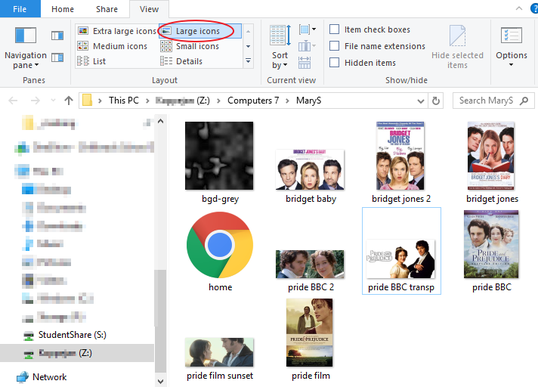The image size is (538, 387).
Task: Click Size all columns to fit icon
Action: (305, 63)
